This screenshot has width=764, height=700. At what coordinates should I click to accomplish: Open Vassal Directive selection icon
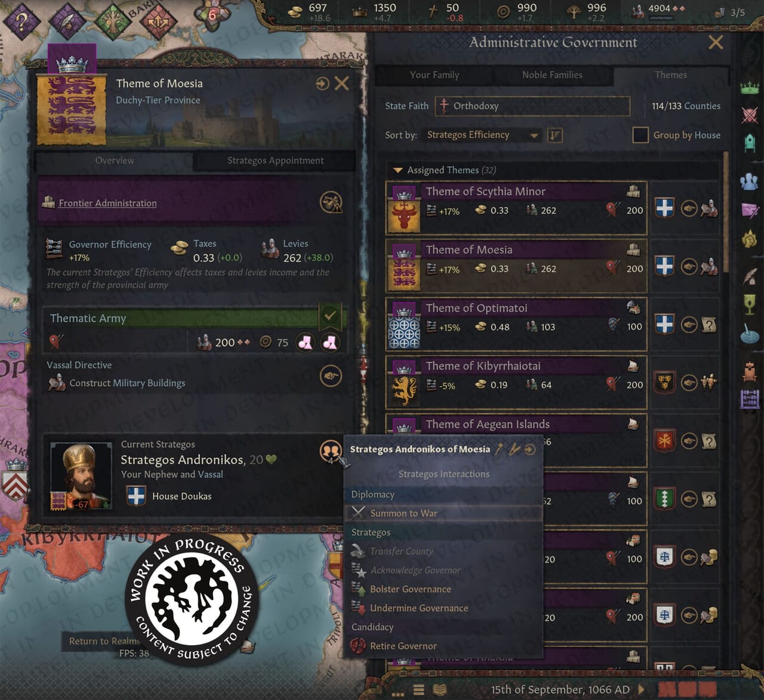coord(331,376)
